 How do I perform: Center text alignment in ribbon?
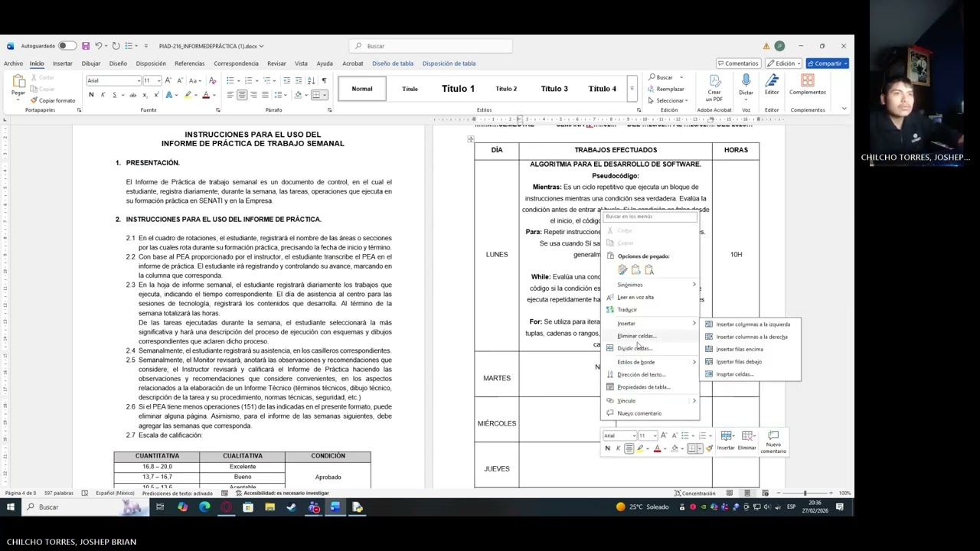(242, 95)
